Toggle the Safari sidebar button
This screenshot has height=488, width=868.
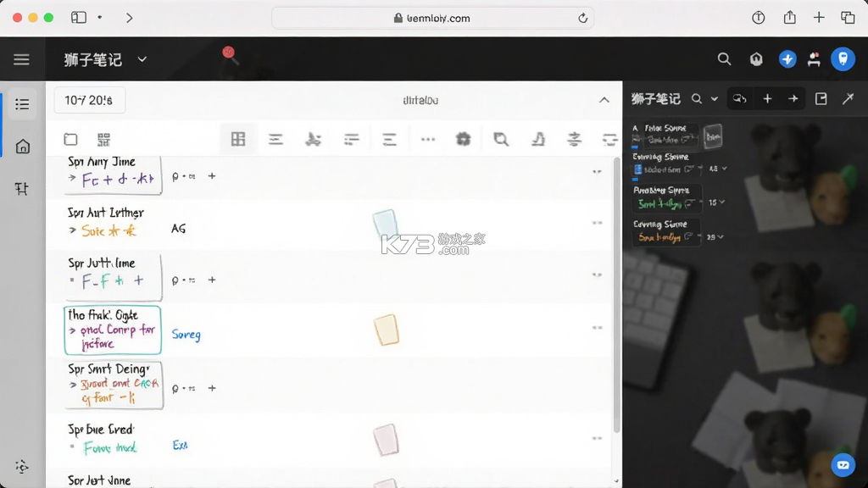click(x=79, y=17)
